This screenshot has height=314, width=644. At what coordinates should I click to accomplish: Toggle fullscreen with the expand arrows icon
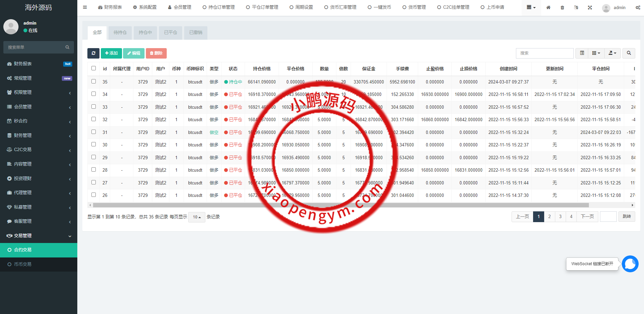coord(590,7)
